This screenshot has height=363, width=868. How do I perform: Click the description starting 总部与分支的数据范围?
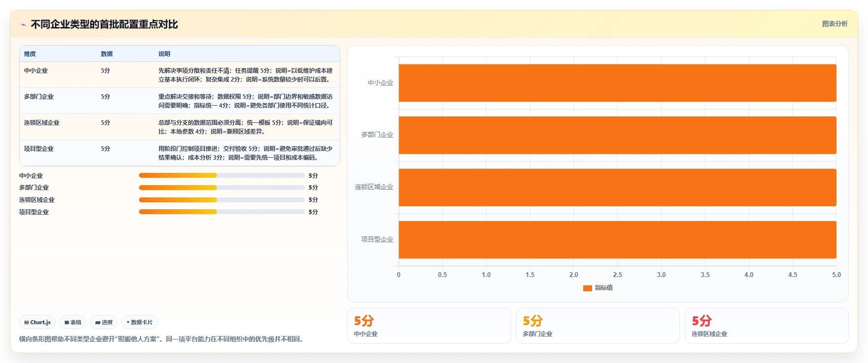(x=245, y=127)
